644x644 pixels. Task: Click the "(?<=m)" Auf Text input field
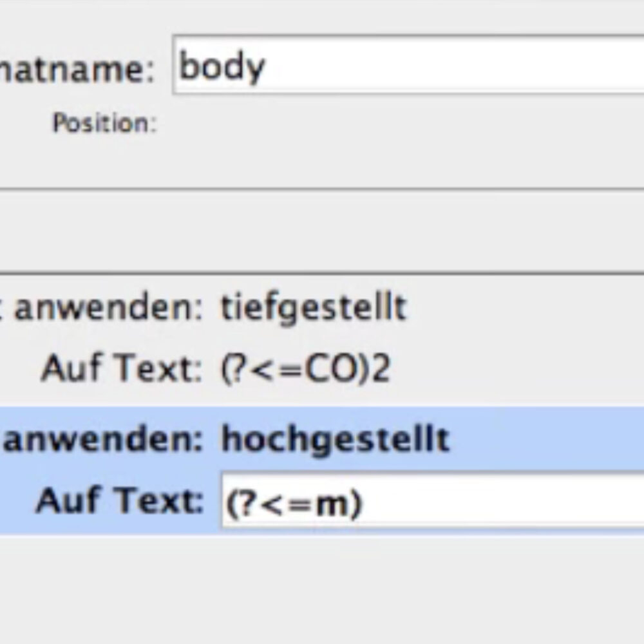tap(433, 500)
